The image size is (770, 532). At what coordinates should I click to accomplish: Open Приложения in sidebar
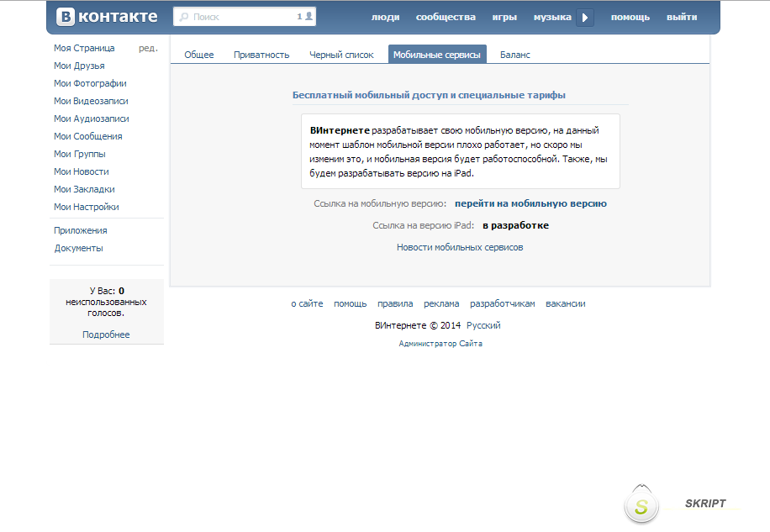coord(81,230)
